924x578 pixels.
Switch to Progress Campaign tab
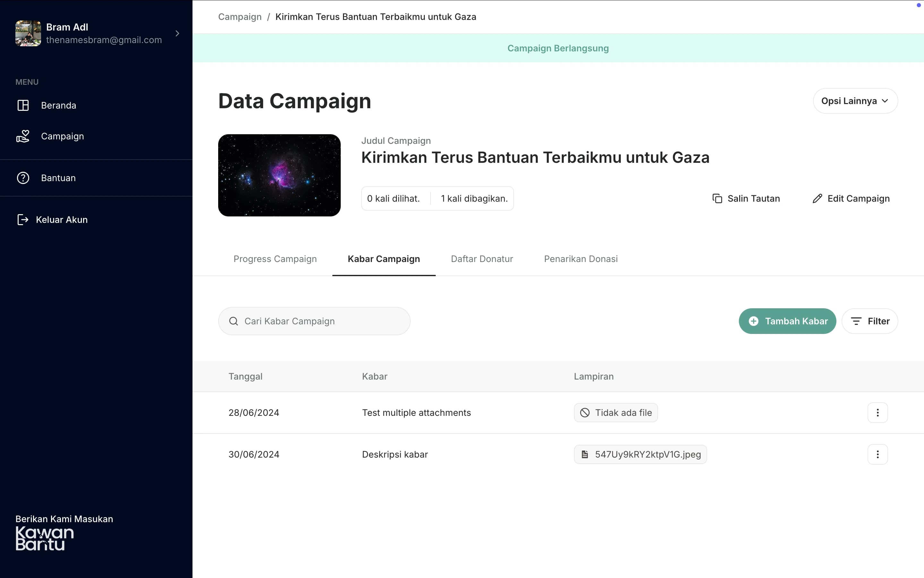pos(275,259)
